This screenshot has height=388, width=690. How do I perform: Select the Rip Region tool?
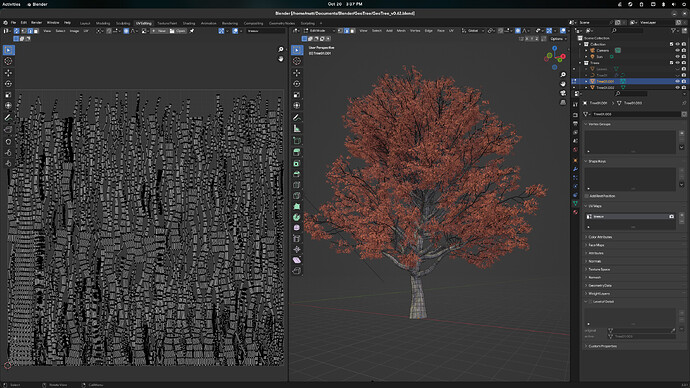(x=297, y=271)
